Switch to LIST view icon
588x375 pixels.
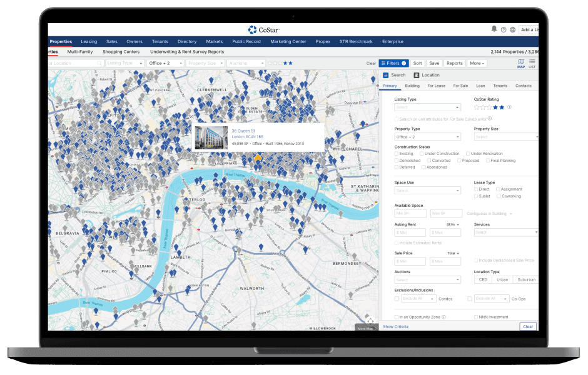pos(532,62)
